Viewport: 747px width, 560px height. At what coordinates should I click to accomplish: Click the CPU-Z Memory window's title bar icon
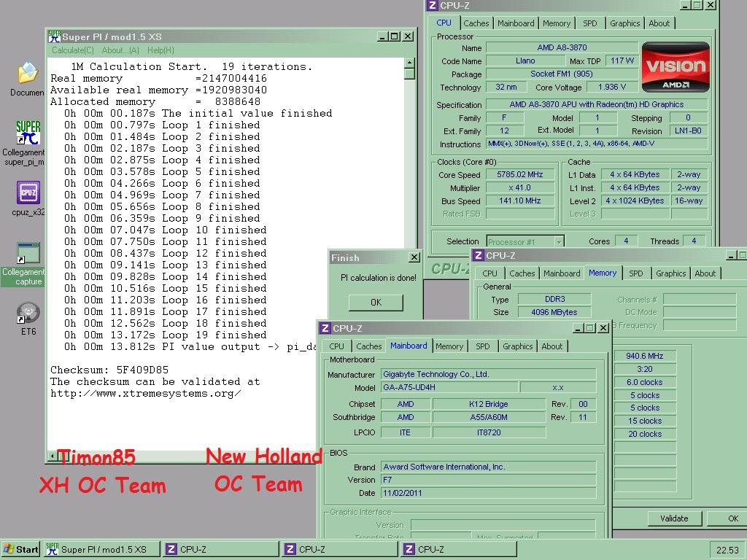pos(479,256)
